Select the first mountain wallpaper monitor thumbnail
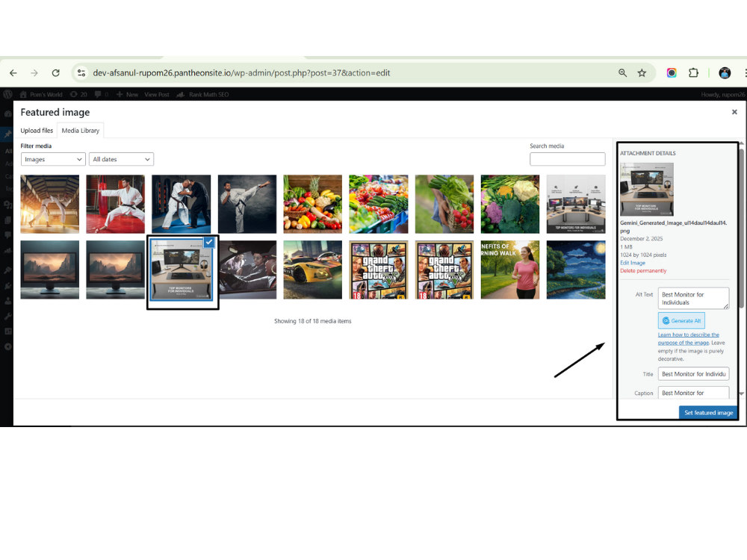 pos(49,270)
